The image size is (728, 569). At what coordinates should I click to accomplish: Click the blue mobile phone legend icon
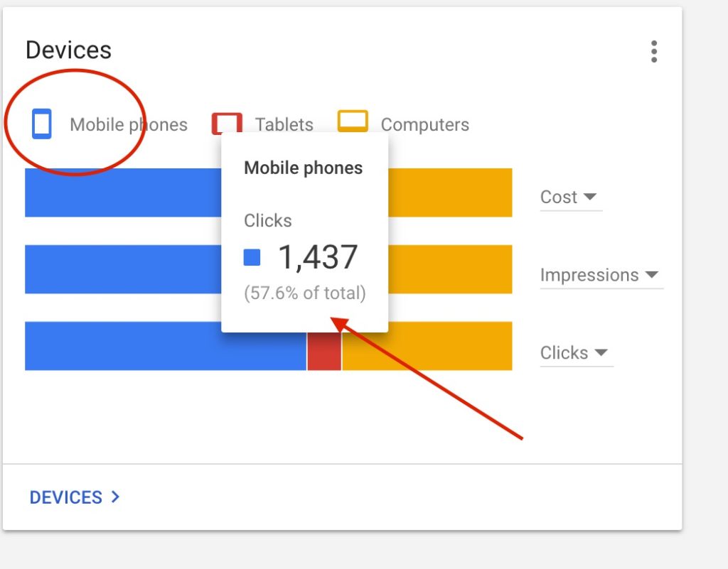42,124
